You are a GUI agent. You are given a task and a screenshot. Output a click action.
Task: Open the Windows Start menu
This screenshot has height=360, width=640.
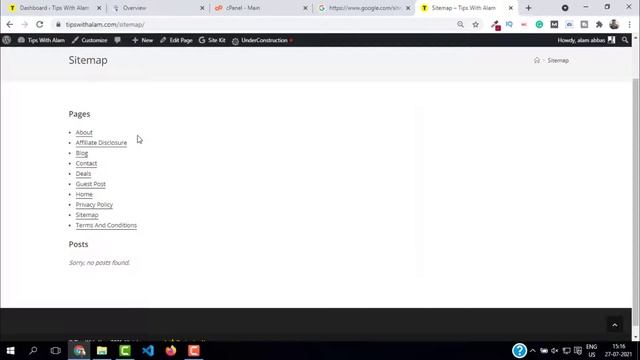[11, 351]
